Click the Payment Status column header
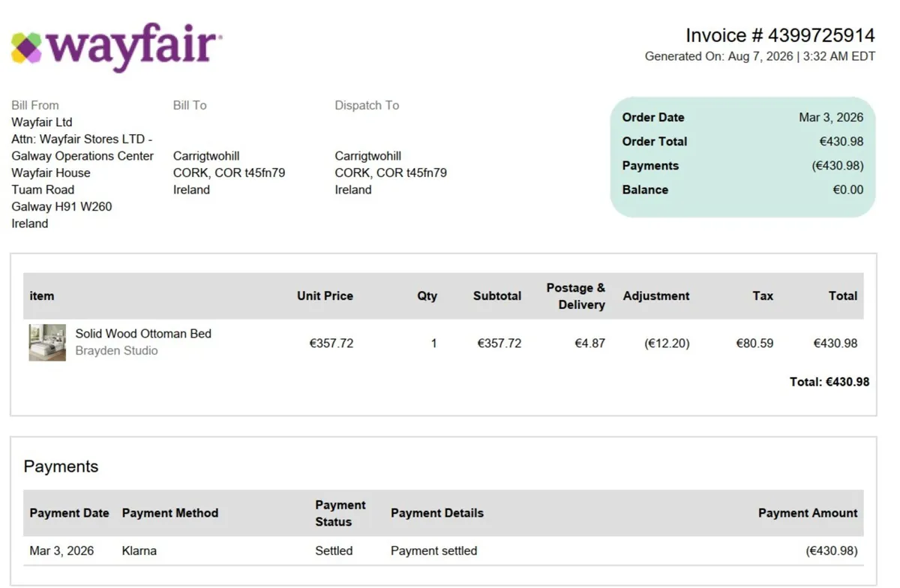 click(x=340, y=513)
